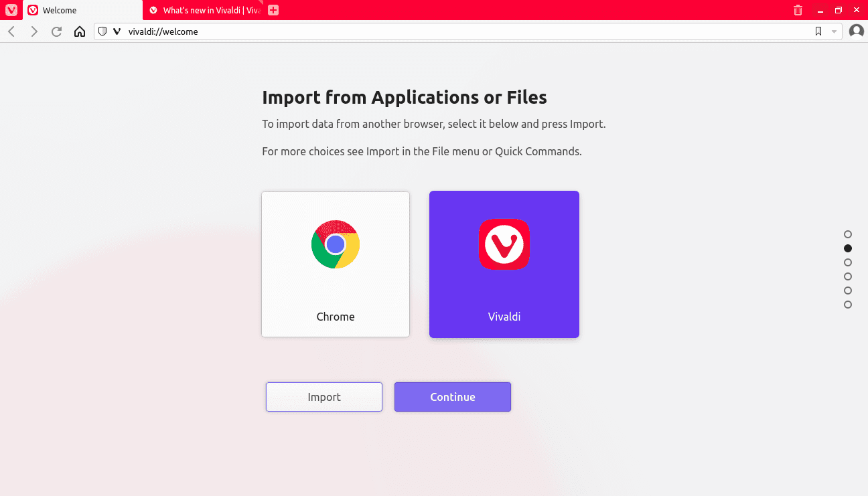Click the shield tracker-blocking icon
This screenshot has width=868, height=496.
(102, 31)
